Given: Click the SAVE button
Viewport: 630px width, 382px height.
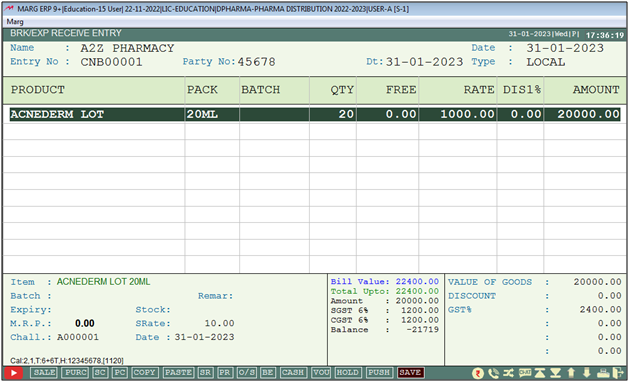Looking at the screenshot, I should tap(410, 373).
